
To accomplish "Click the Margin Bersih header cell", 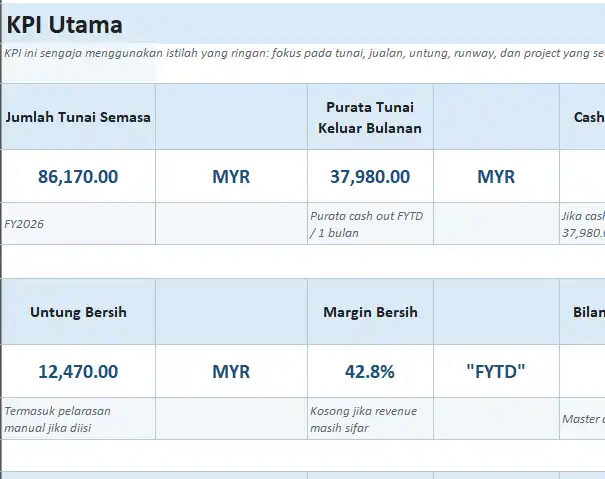I will pyautogui.click(x=370, y=312).
